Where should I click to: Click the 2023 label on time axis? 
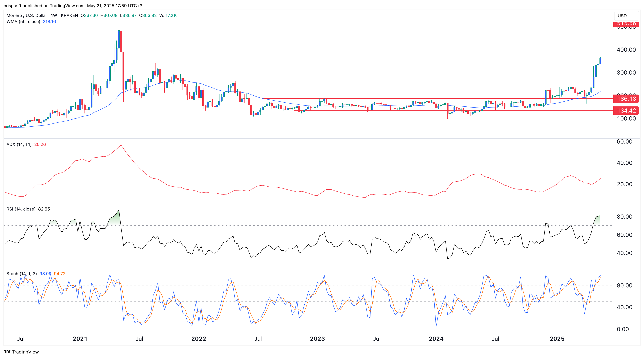[317, 339]
